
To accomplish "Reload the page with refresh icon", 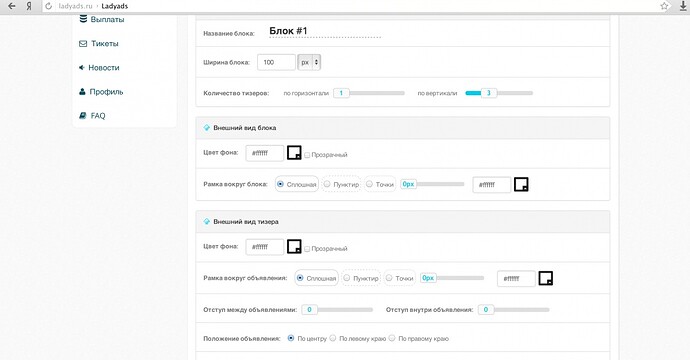I will 49,6.
